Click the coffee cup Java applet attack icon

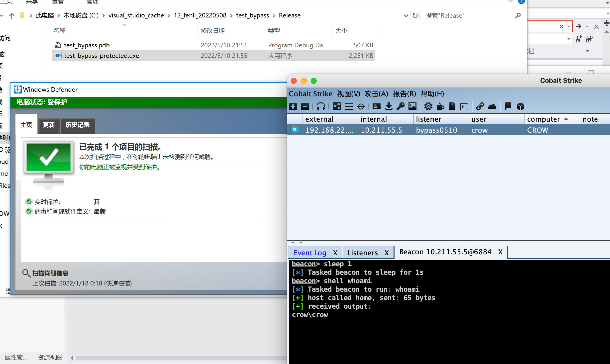[x=440, y=106]
